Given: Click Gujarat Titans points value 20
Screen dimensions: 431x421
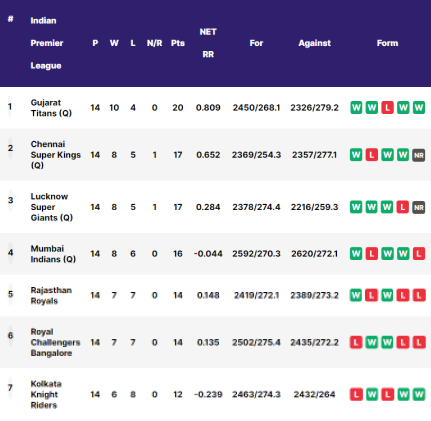Looking at the screenshot, I should [x=178, y=108].
